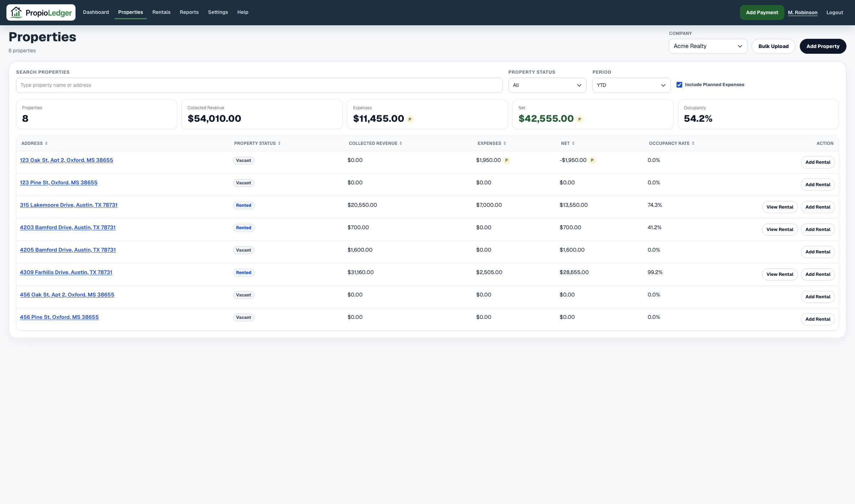Focus the Search Properties input field
This screenshot has width=855, height=504.
click(259, 85)
